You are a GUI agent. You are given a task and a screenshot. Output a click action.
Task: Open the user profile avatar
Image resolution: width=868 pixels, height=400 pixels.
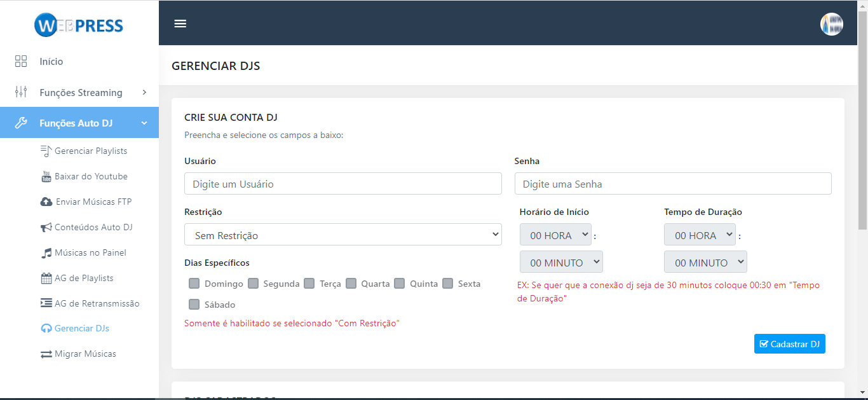(x=831, y=24)
